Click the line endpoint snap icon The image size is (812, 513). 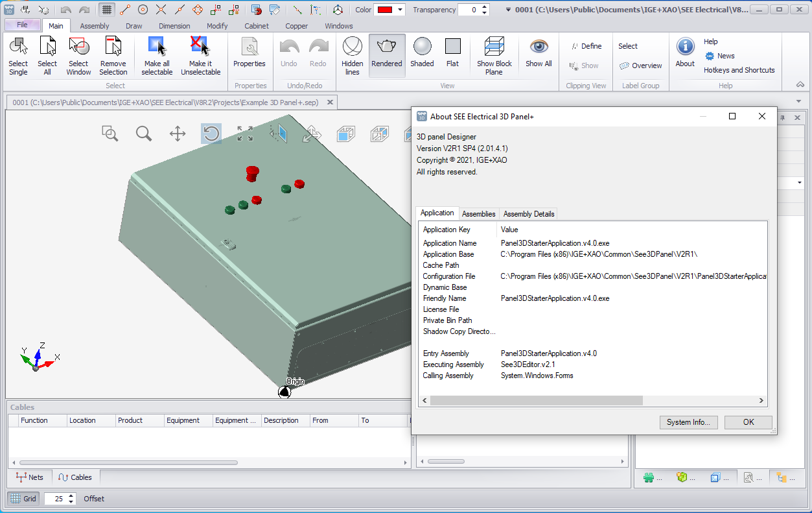pyautogui.click(x=125, y=10)
